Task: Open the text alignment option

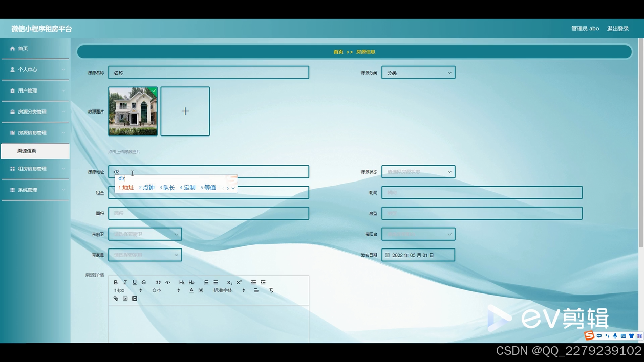Action: [256, 290]
